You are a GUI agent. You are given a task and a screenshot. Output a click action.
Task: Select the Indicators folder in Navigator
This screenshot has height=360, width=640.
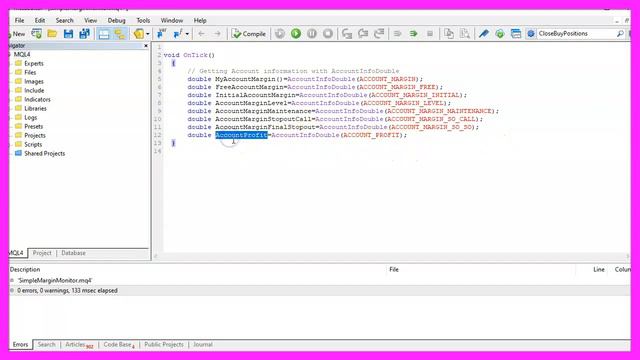[37, 99]
